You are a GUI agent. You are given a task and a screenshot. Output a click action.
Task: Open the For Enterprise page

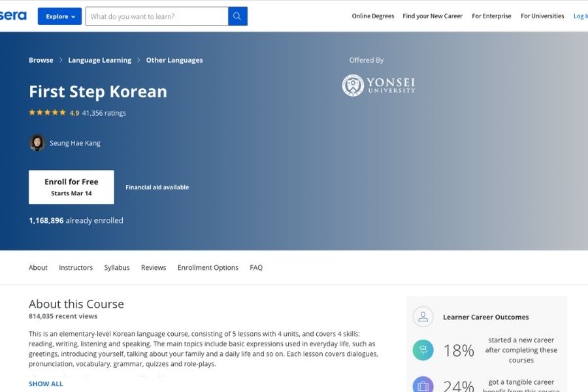click(491, 16)
